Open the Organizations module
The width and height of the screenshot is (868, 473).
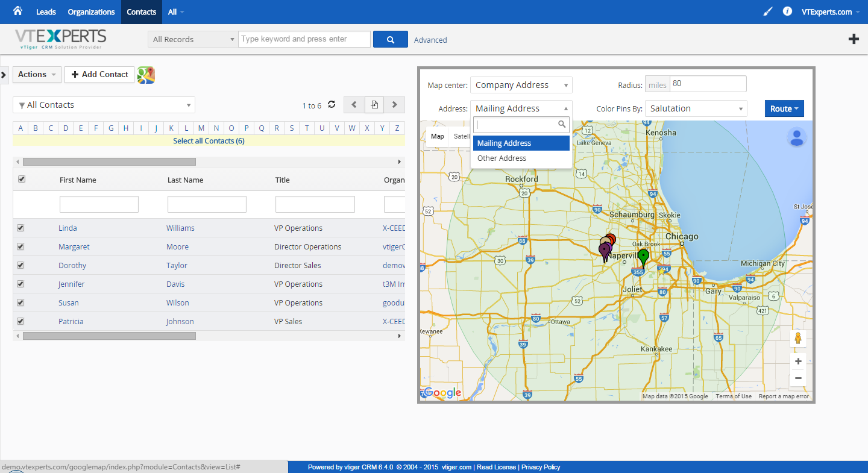tap(91, 12)
